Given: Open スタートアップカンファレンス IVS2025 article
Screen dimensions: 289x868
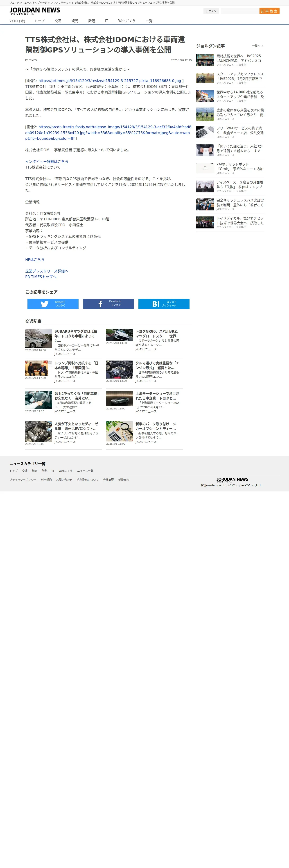Looking at the screenshot, I should click(240, 76).
